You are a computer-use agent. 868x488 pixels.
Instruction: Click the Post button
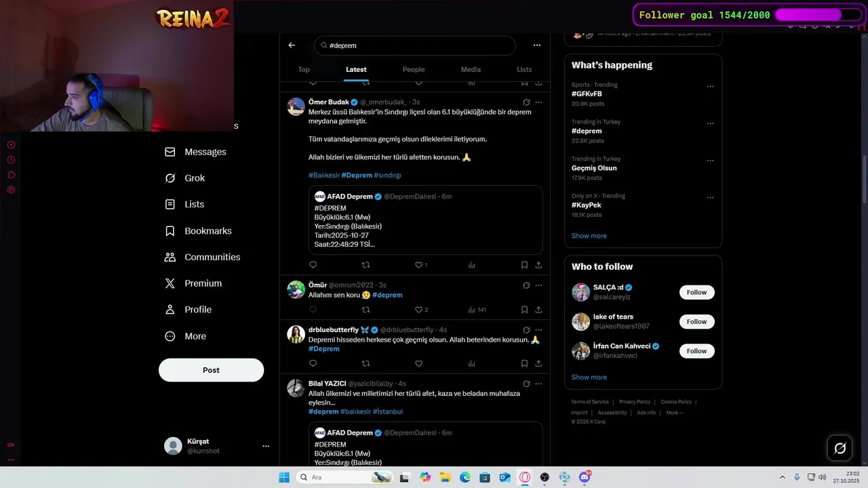(211, 370)
